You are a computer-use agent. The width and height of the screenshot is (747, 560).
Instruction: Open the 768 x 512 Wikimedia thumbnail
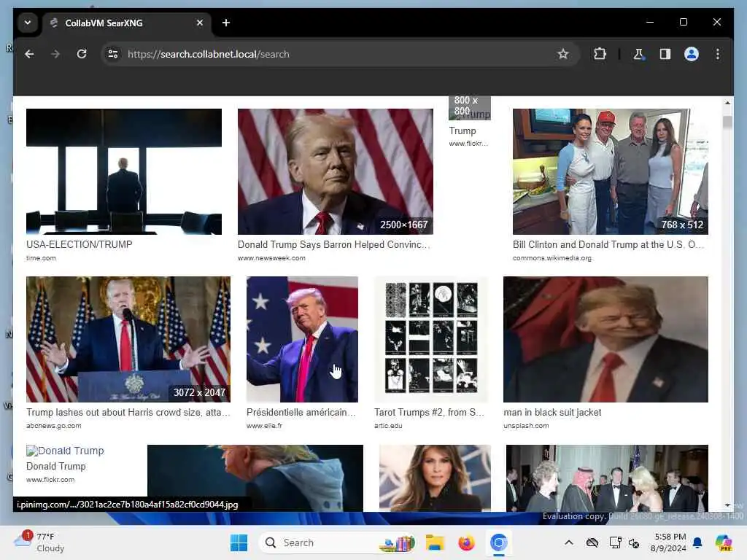611,171
